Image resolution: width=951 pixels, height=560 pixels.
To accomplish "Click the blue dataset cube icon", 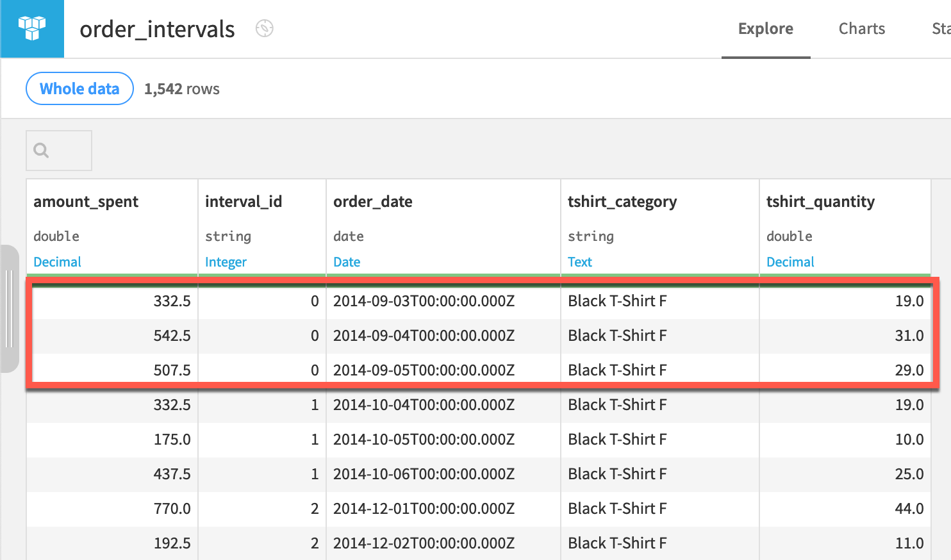I will 32,28.
